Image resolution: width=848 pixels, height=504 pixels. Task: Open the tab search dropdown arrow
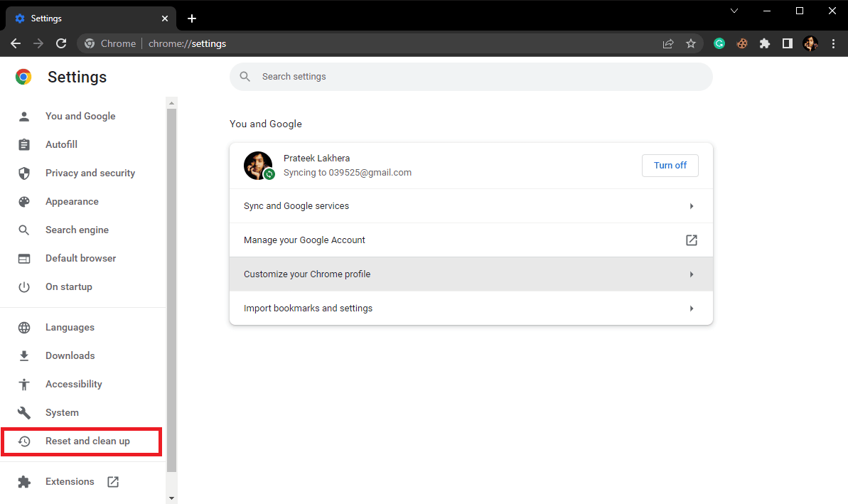734,11
